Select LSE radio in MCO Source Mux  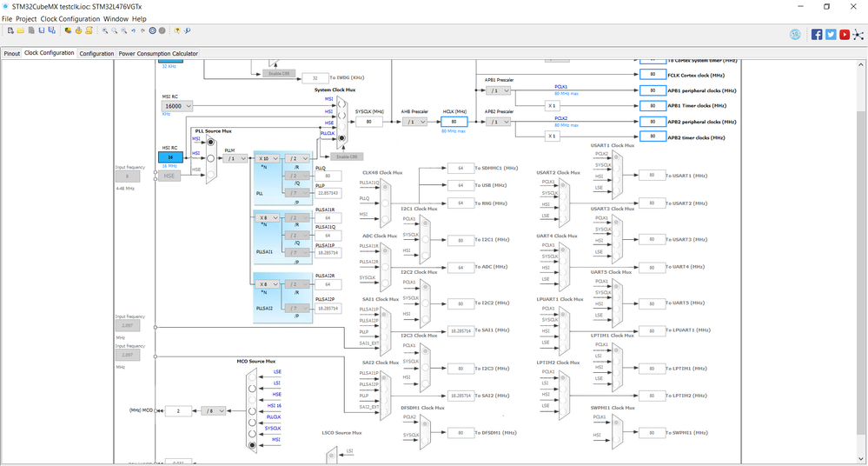(x=252, y=376)
